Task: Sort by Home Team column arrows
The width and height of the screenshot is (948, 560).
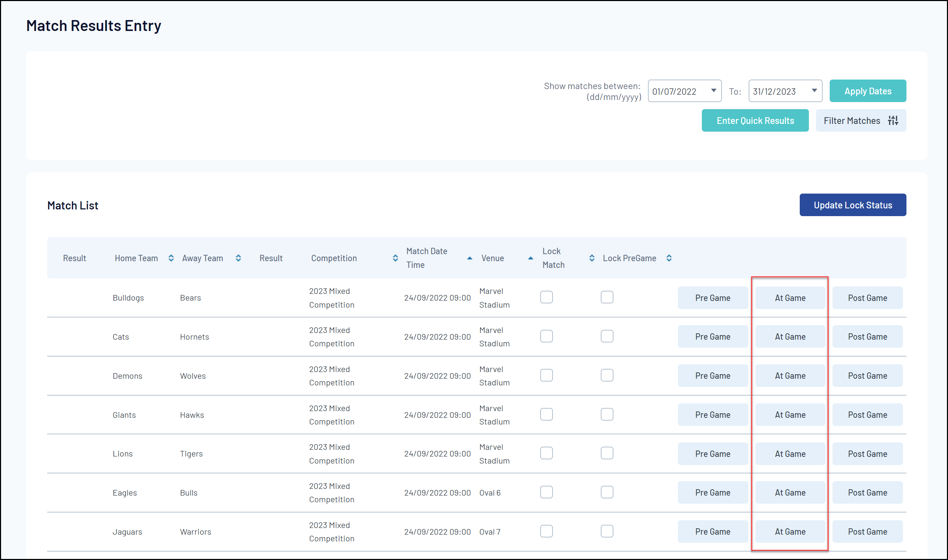Action: pyautogui.click(x=171, y=258)
